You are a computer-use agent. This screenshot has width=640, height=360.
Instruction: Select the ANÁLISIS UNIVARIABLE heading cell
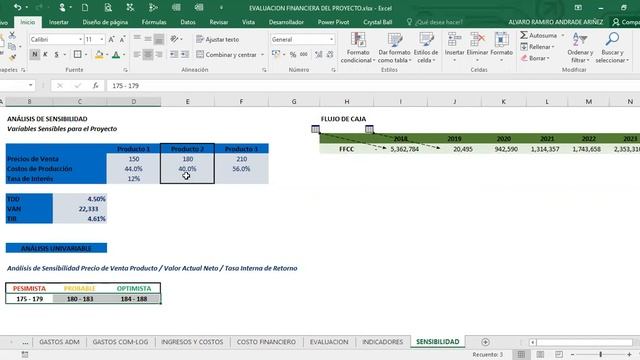point(56,248)
